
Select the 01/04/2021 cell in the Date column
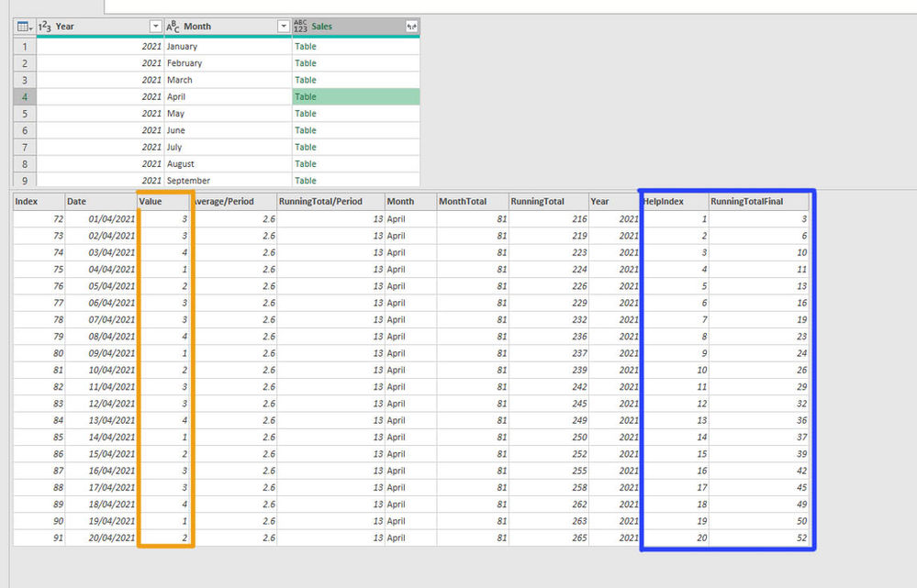(101, 219)
